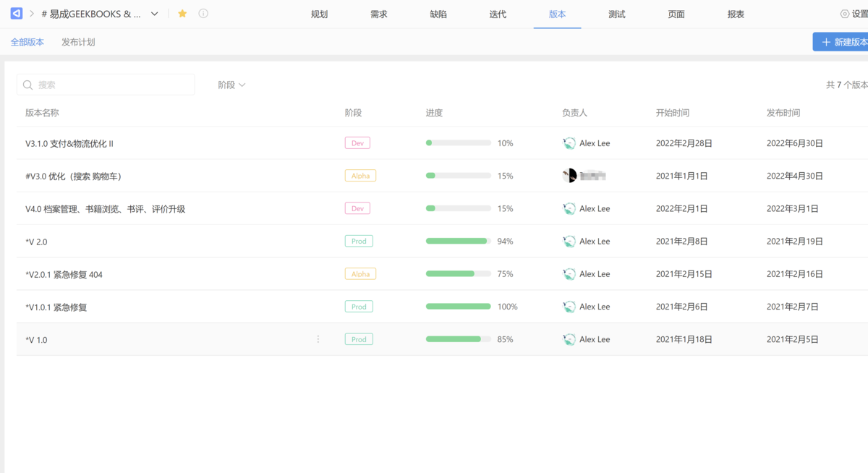This screenshot has width=868, height=473.
Task: Select the 发布计划 sub-tab
Action: coord(78,42)
